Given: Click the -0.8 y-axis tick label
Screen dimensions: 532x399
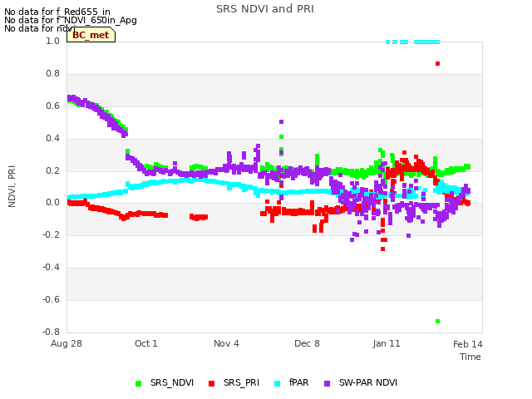Looking at the screenshot, I should click(x=51, y=332).
